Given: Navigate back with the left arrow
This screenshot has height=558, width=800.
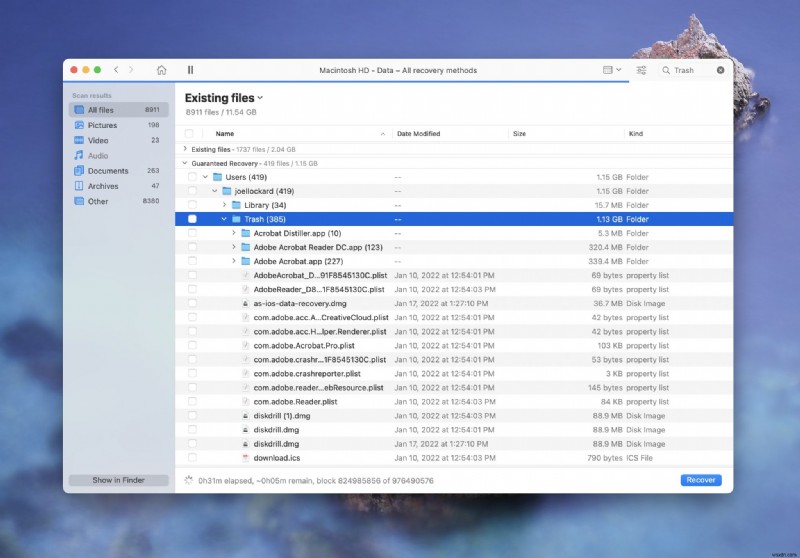Looking at the screenshot, I should point(116,70).
